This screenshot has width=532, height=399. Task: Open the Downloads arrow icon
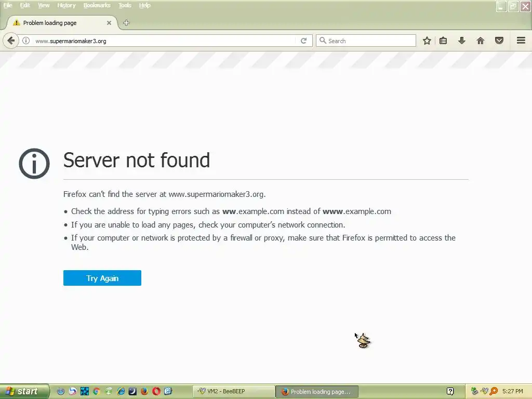(462, 41)
